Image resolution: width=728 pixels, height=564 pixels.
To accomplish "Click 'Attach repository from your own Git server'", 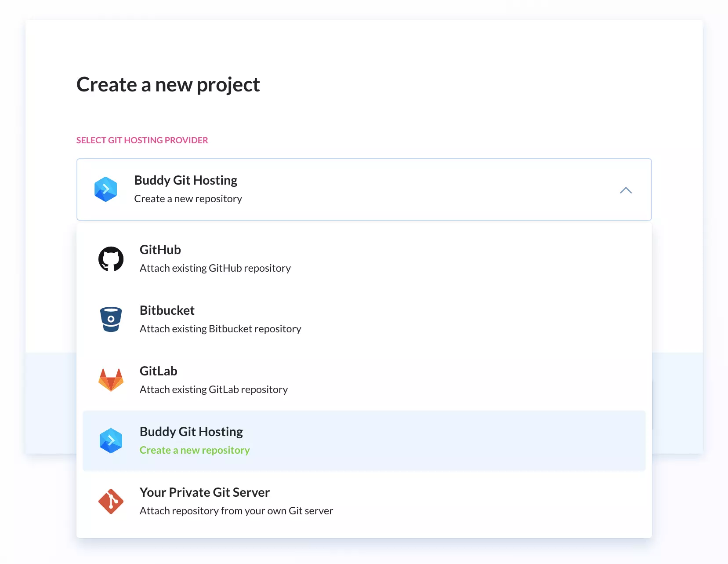I will point(236,511).
